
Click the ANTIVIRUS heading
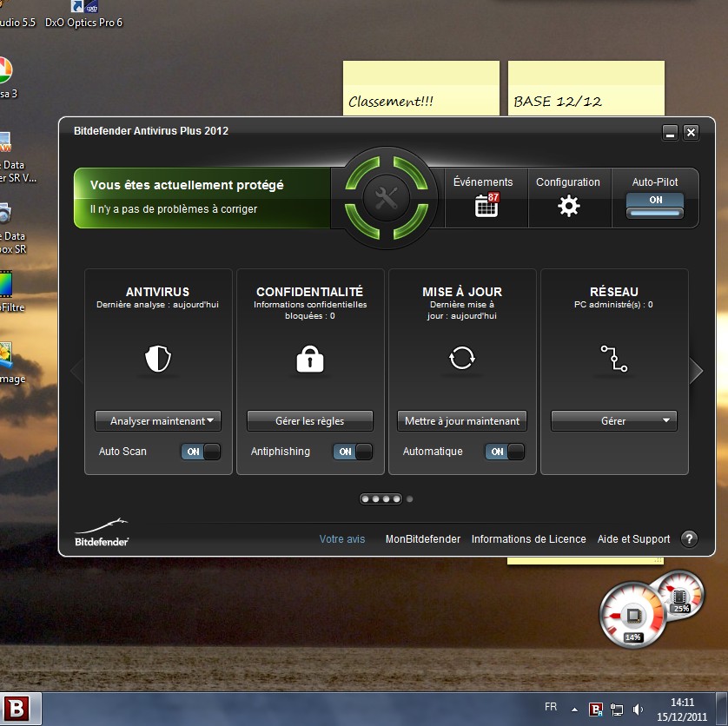point(158,292)
